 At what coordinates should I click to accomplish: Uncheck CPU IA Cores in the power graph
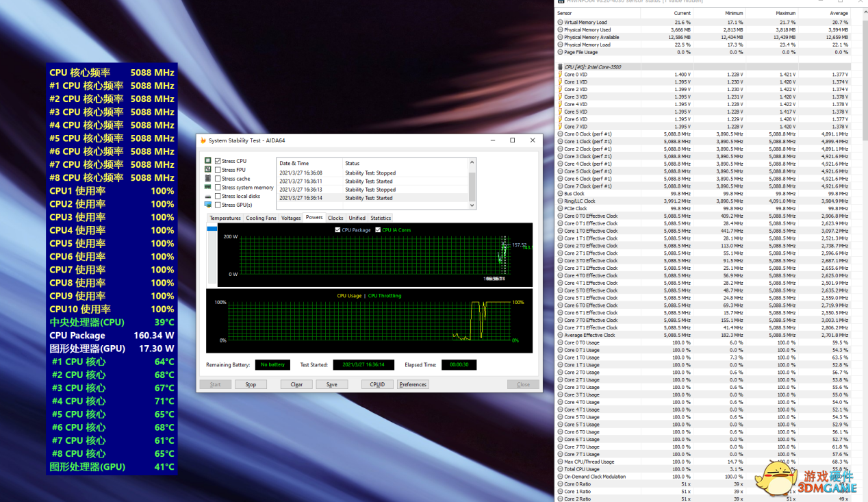point(378,230)
